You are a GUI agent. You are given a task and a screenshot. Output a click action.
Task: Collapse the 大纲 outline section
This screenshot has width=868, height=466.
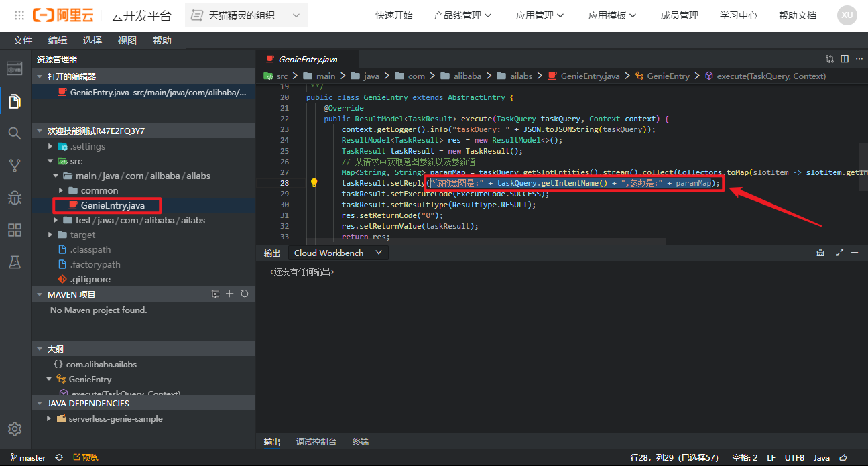(x=143, y=349)
